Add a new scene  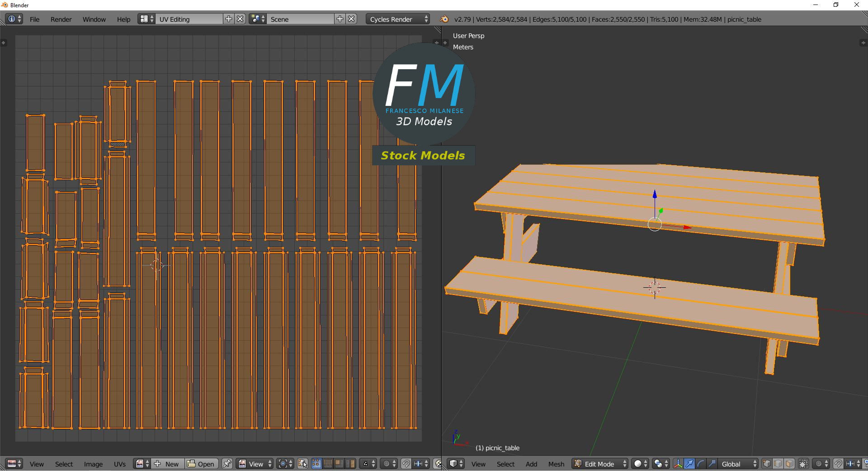click(340, 19)
